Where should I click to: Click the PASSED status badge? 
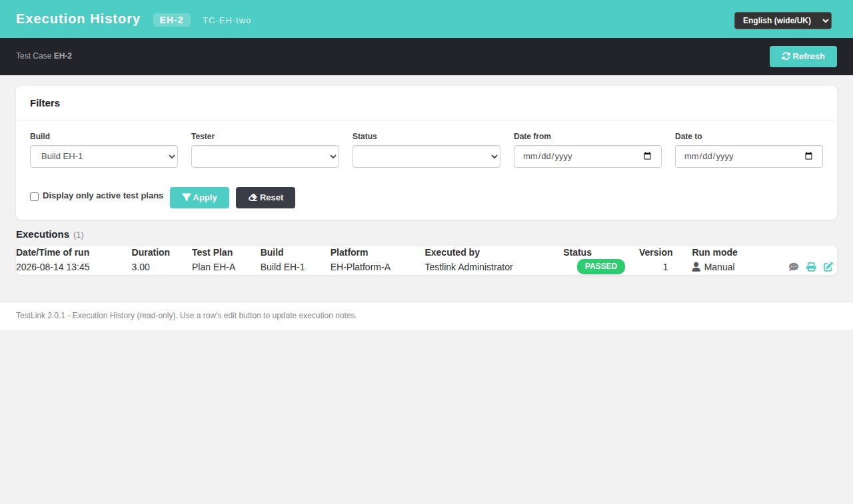point(601,266)
